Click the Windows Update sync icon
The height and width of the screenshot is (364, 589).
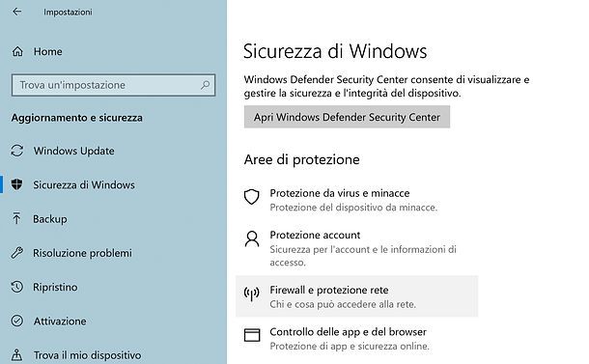(x=17, y=151)
